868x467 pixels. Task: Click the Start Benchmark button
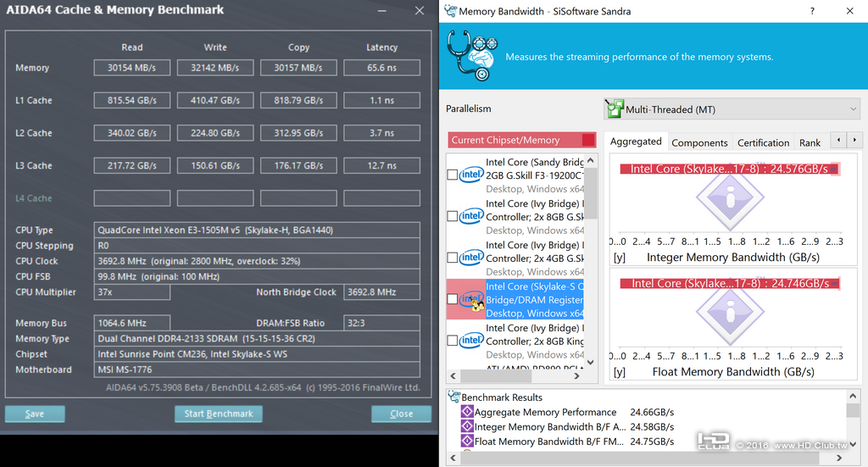click(x=219, y=414)
